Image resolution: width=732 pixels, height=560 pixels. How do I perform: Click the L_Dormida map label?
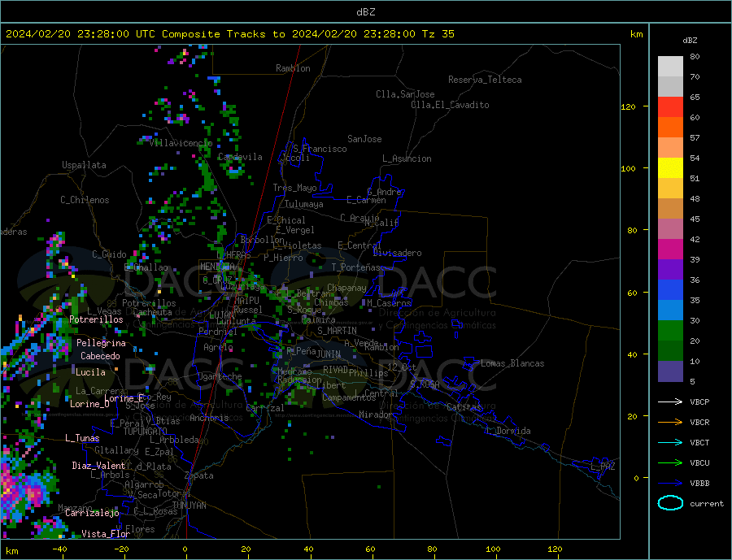click(508, 431)
